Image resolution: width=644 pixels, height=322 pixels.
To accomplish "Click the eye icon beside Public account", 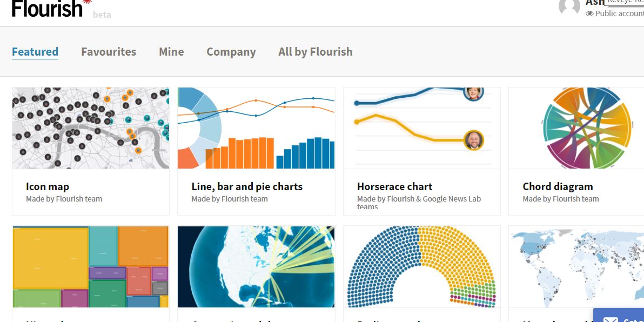I will [589, 14].
